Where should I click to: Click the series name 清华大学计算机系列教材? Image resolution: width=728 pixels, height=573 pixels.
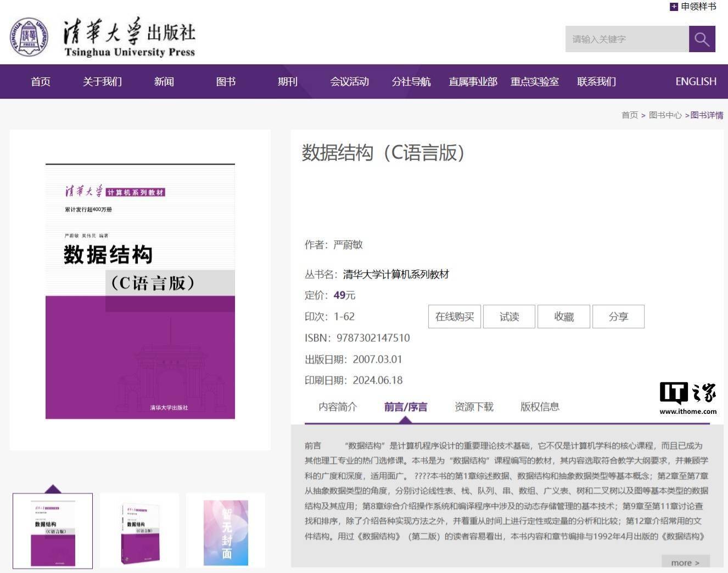396,274
